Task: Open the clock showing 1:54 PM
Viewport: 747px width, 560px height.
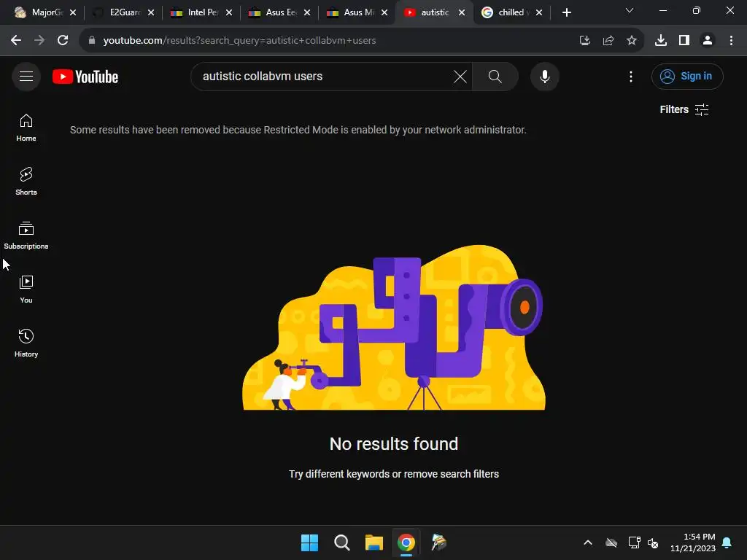Action: pos(693,542)
